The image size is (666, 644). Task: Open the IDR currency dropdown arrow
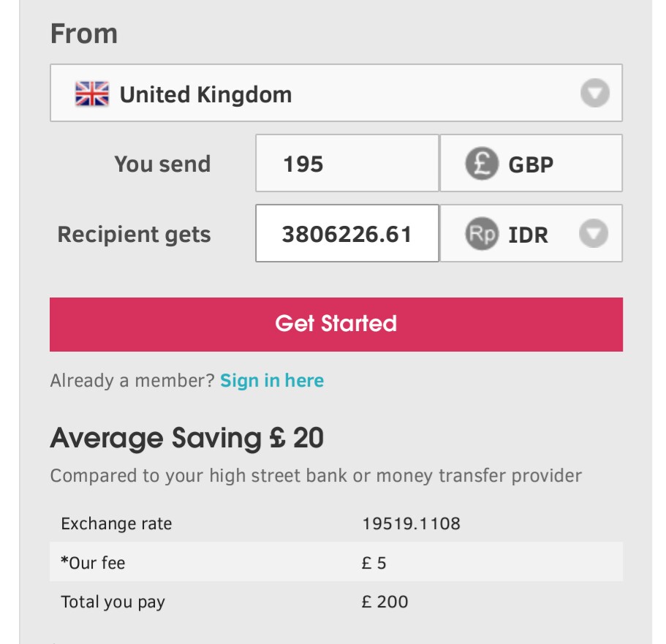tap(594, 234)
